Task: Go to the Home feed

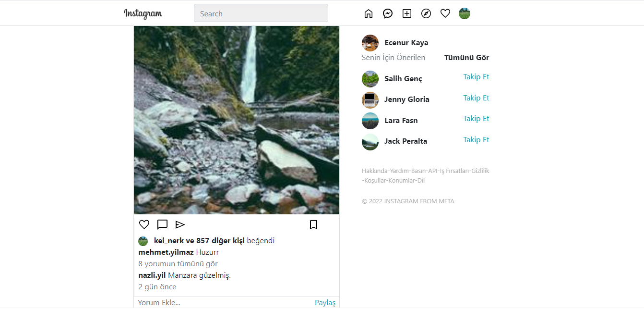Action: coord(369,13)
